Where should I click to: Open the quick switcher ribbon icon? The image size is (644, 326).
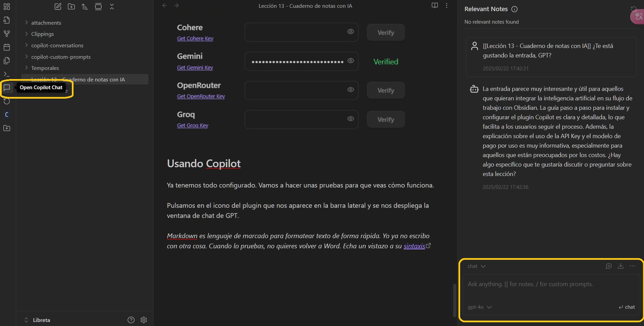[x=7, y=20]
